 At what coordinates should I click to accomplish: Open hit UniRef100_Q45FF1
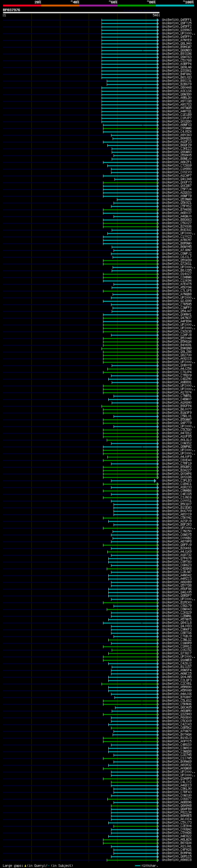click(x=176, y=20)
